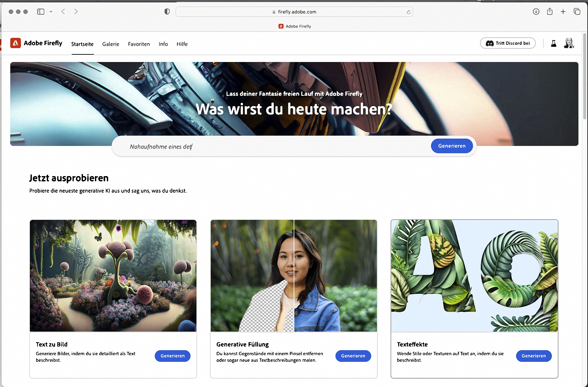Click the firefly.adobe.com address bar
This screenshot has width=588, height=387.
click(294, 12)
